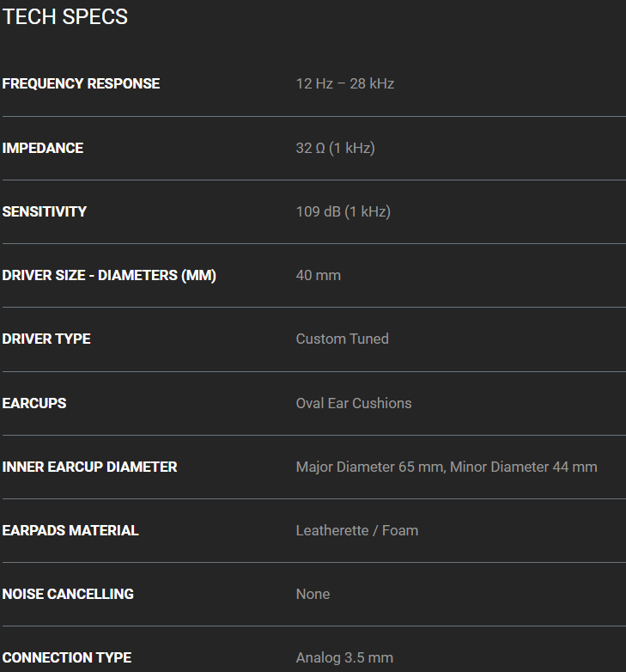Select the 32 Ω (1 kHz) value

335,148
